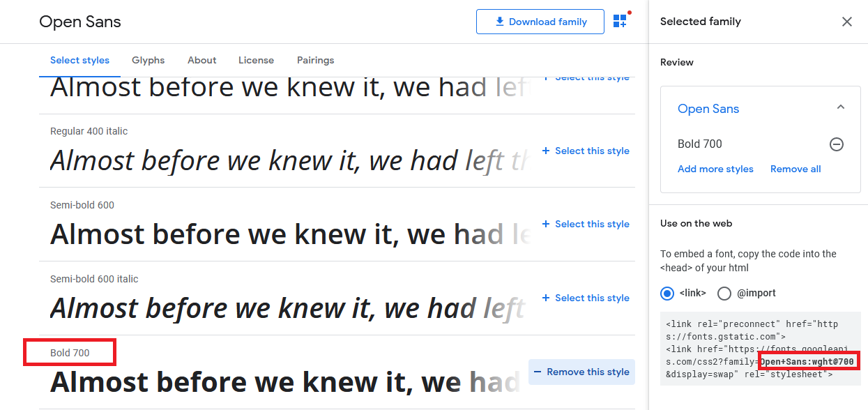This screenshot has height=410, width=868.
Task: Click Remove this style for Bold 700
Action: point(581,372)
